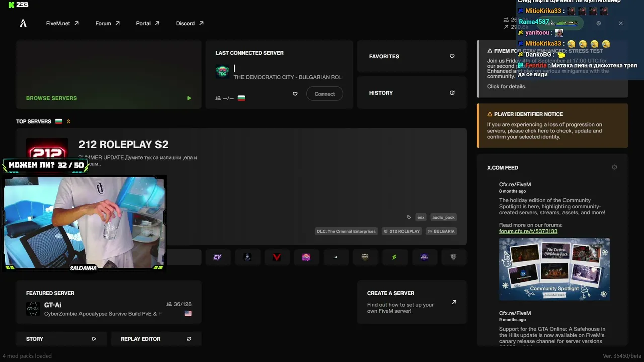644x362 pixels.
Task: Click the Replay Editor refresh icon
Action: pyautogui.click(x=189, y=339)
